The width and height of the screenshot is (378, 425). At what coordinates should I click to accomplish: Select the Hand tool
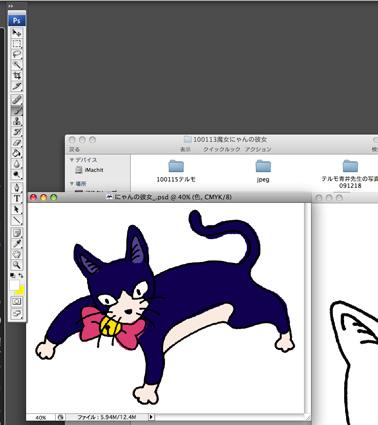pyautogui.click(x=16, y=254)
